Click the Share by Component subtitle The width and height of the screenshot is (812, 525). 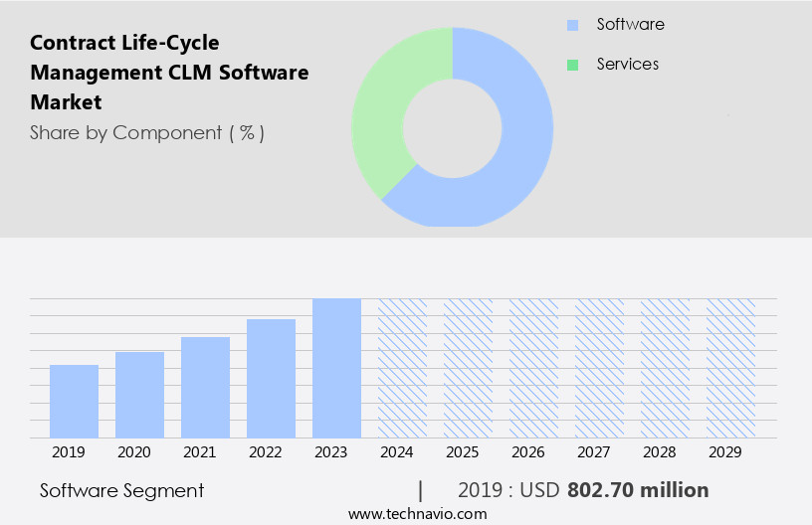(147, 132)
